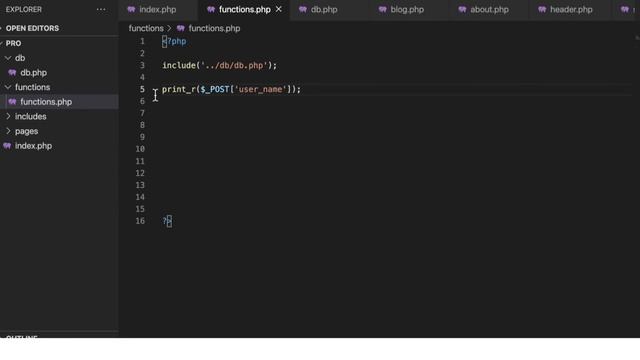Open the Explorer more actions ellipsis

(x=101, y=9)
